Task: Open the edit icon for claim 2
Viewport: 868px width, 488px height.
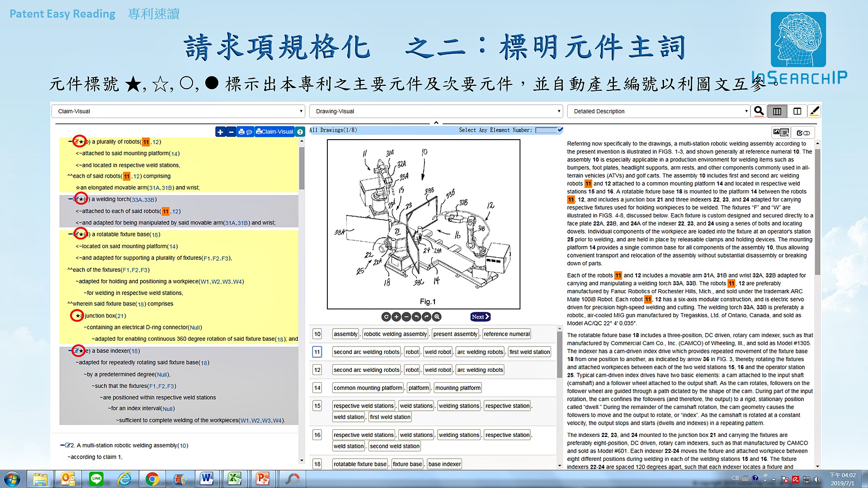Action: [68, 446]
